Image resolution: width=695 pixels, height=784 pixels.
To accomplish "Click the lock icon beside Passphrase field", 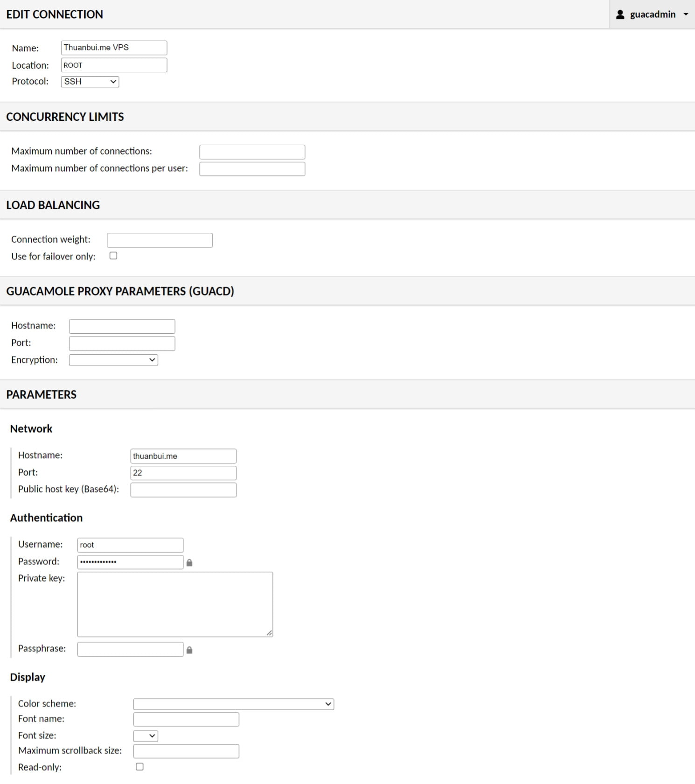I will [x=189, y=650].
